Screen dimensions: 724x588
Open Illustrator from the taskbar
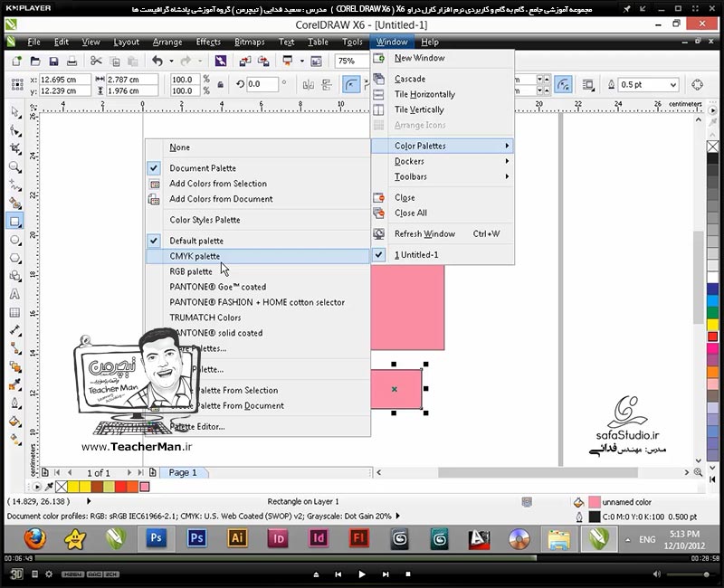coord(237,538)
